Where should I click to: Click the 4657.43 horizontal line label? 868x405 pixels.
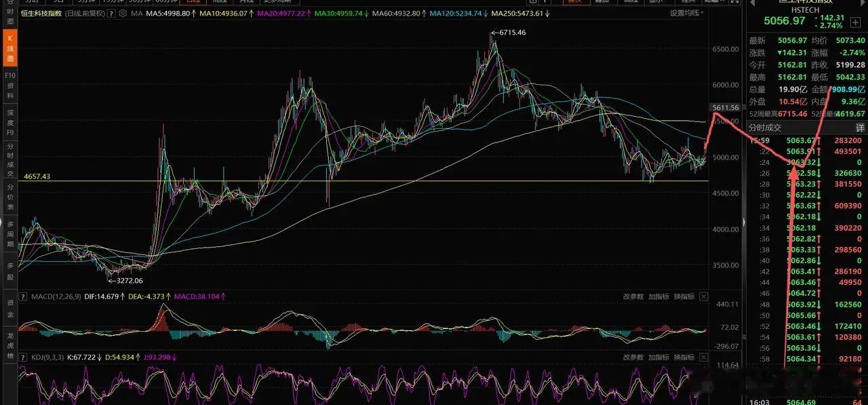tap(37, 176)
